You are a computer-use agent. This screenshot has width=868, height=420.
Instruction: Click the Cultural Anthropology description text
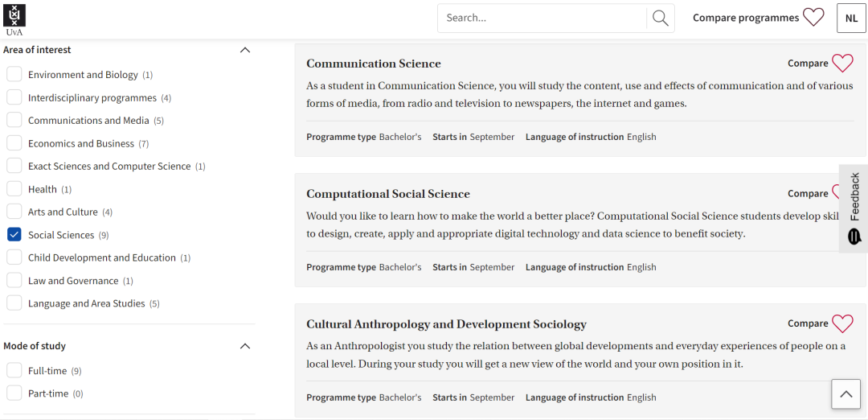click(x=575, y=355)
